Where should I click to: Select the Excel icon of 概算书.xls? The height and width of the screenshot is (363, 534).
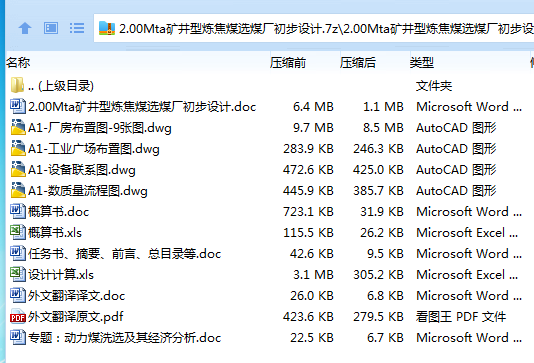click(x=18, y=233)
